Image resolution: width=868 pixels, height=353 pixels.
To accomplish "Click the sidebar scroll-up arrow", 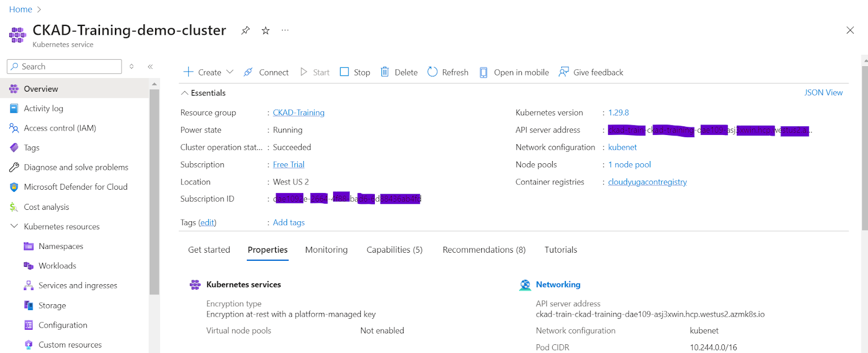I will [x=154, y=84].
